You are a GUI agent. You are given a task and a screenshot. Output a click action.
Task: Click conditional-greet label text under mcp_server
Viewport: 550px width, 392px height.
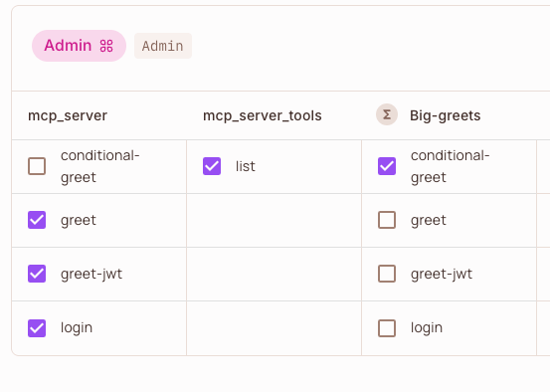pyautogui.click(x=100, y=166)
